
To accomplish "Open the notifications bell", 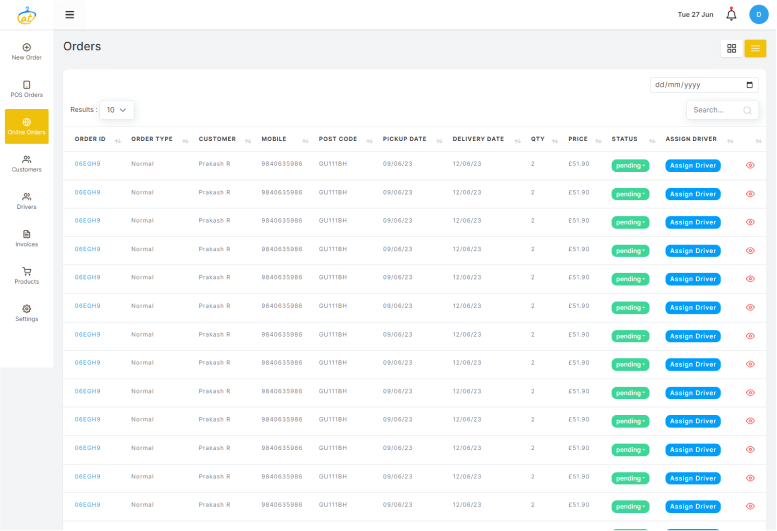I will 731,14.
